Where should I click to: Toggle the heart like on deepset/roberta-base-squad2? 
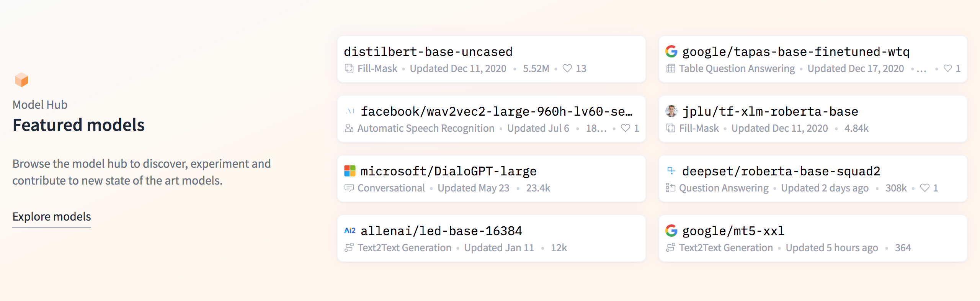925,188
